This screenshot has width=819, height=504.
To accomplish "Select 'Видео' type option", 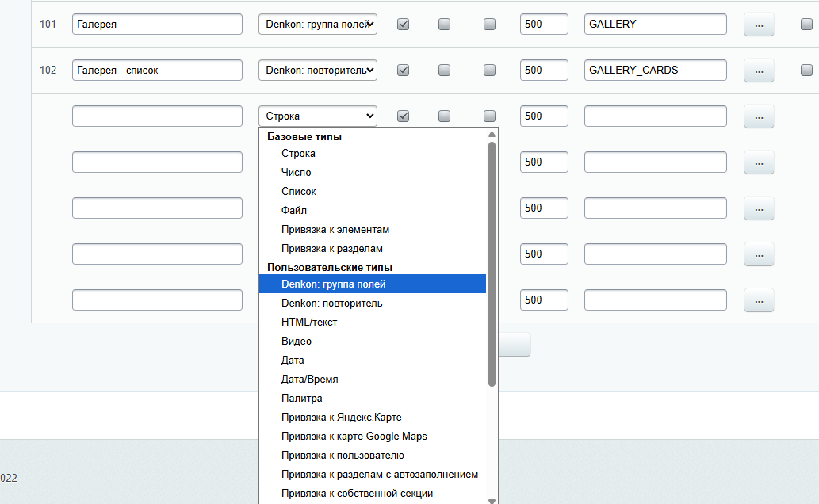I will coord(373,342).
